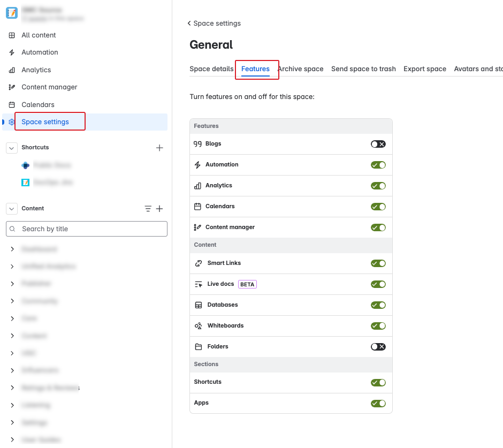Collapse the Shortcuts section
The height and width of the screenshot is (448, 503).
[12, 148]
